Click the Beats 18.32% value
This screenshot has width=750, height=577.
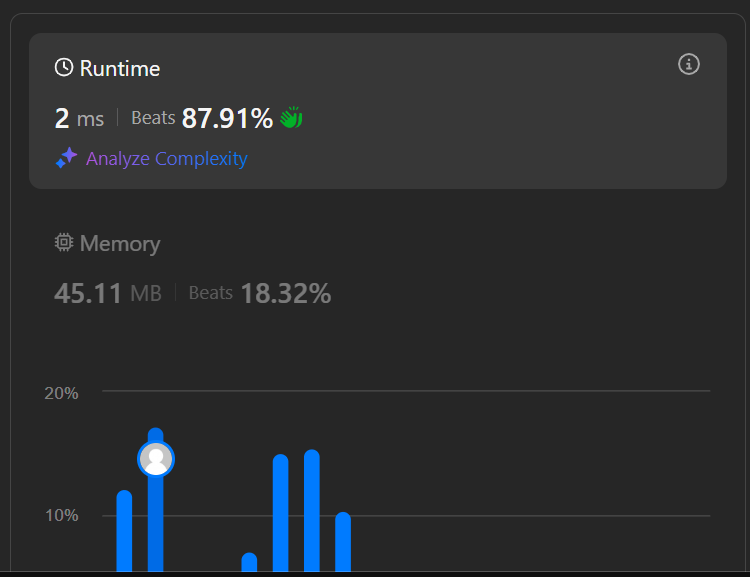point(260,293)
